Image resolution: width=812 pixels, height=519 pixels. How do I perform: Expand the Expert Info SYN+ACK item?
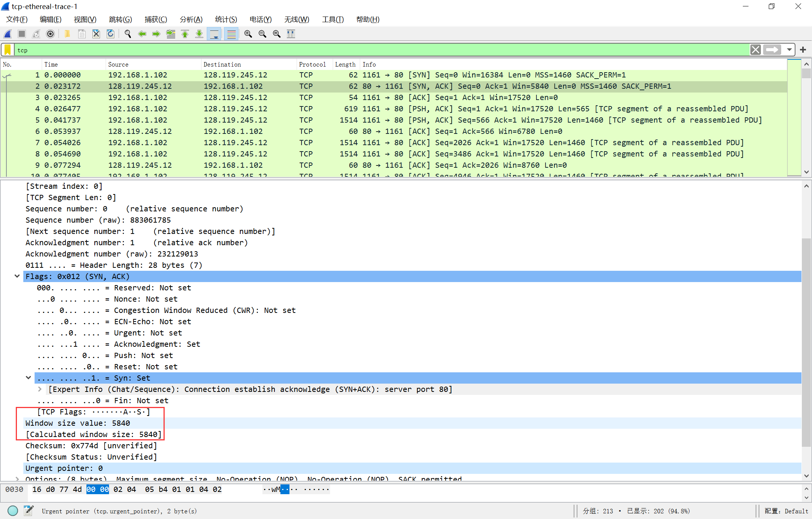40,389
